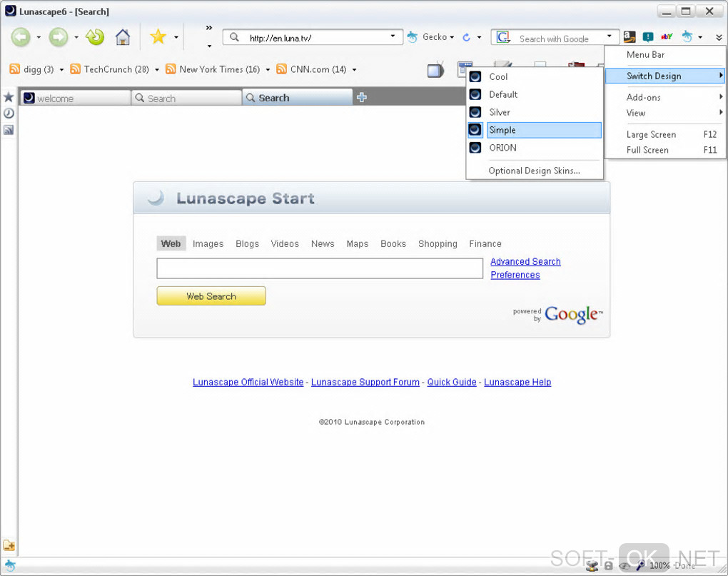Click the green Forward arrow button
The width and height of the screenshot is (728, 576).
[58, 37]
